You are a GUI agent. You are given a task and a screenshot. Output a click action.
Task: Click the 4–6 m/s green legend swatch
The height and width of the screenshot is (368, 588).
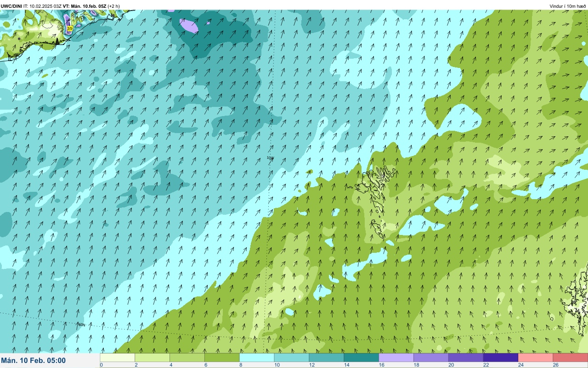(x=187, y=357)
